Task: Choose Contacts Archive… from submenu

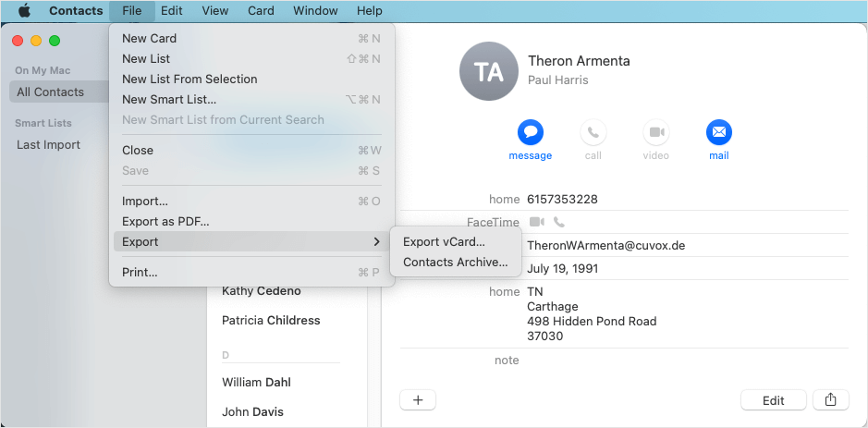Action: pyautogui.click(x=456, y=263)
